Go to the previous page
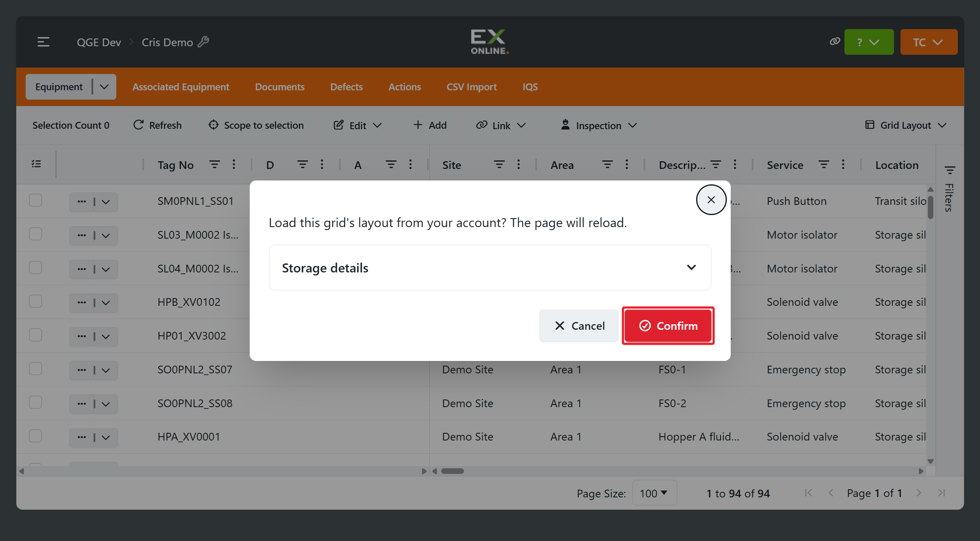 [831, 493]
